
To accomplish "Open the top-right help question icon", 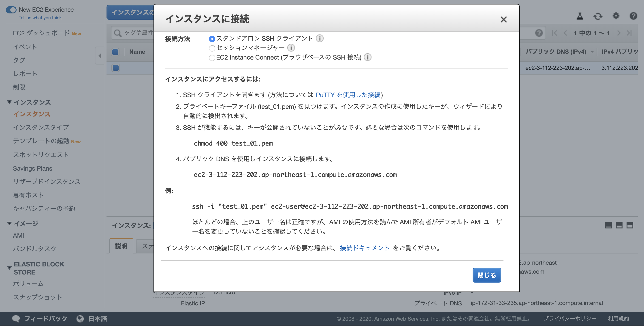I will click(x=633, y=16).
